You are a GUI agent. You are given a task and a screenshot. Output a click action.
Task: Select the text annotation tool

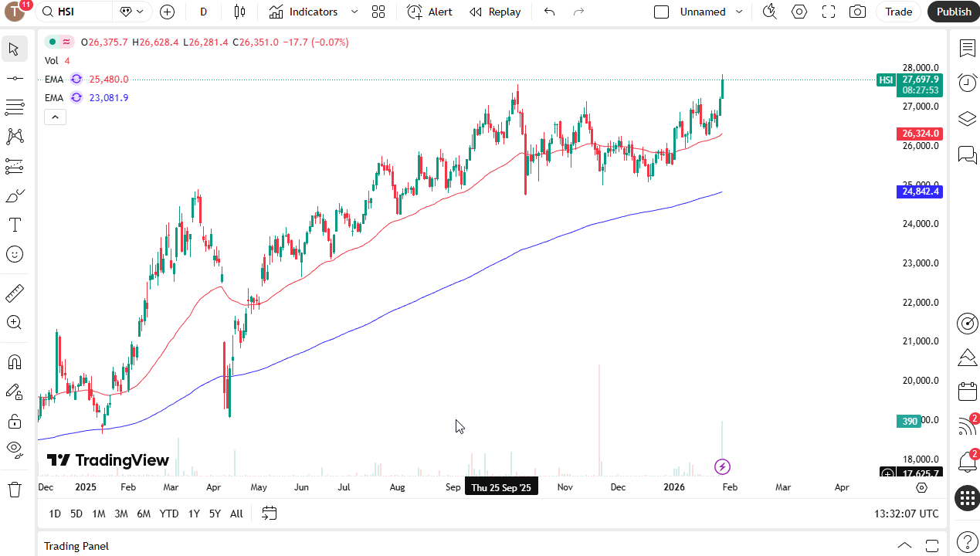pos(14,225)
